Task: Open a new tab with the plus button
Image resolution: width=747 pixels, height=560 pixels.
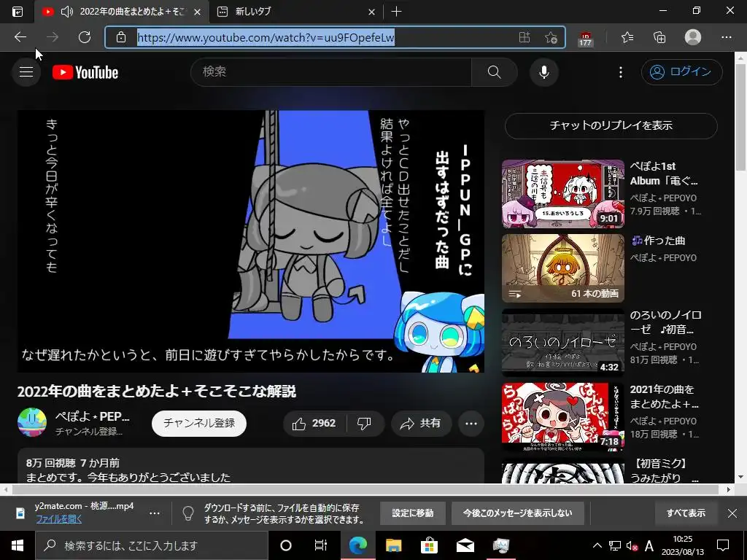Action: pos(396,12)
